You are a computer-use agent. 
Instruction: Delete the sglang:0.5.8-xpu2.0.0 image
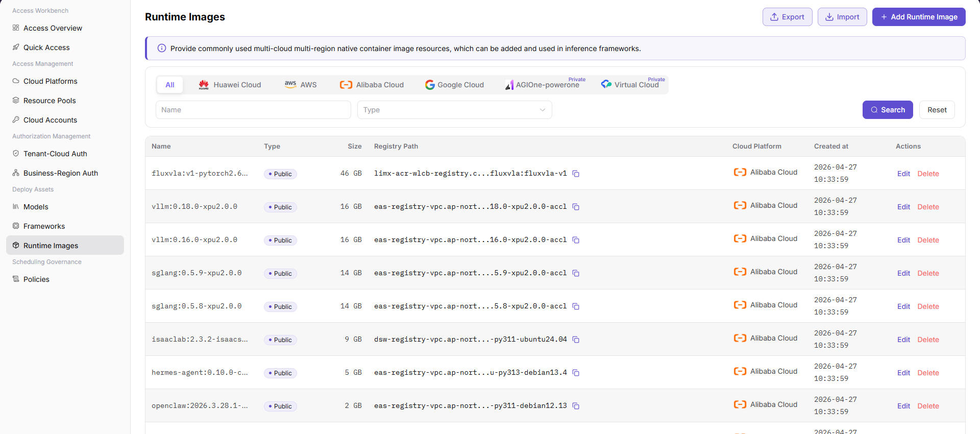click(928, 306)
